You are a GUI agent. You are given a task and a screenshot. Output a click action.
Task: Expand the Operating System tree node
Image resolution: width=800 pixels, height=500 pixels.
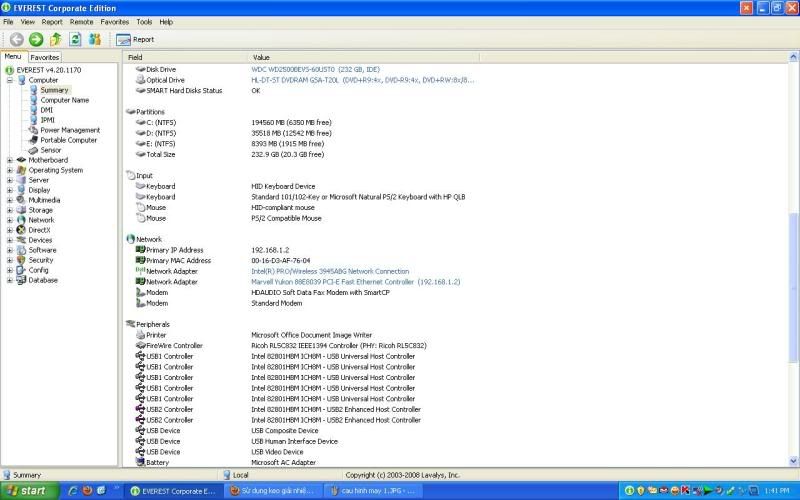pos(10,170)
